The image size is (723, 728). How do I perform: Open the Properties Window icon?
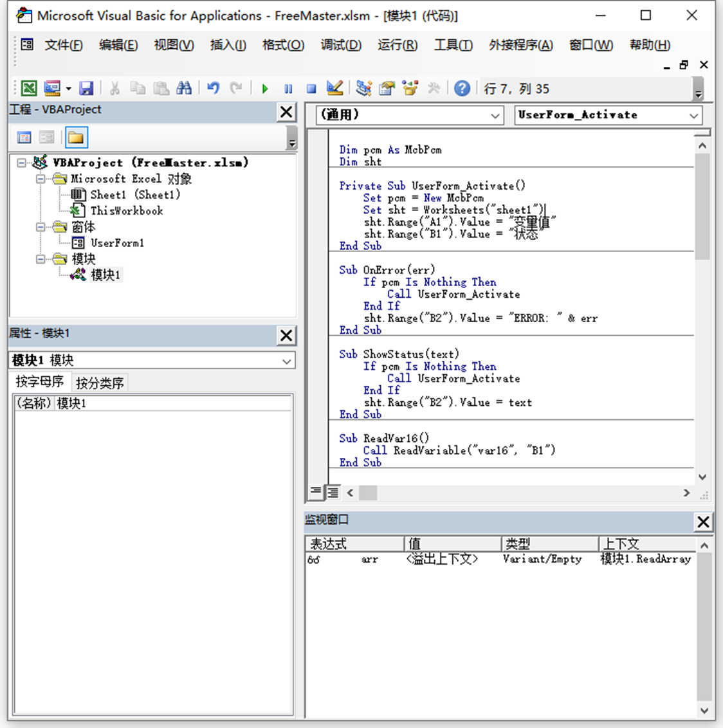pyautogui.click(x=387, y=87)
